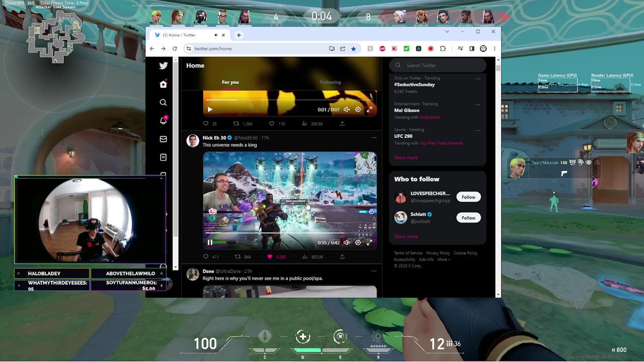
Task: Reload the Twitter page
Action: point(175,49)
